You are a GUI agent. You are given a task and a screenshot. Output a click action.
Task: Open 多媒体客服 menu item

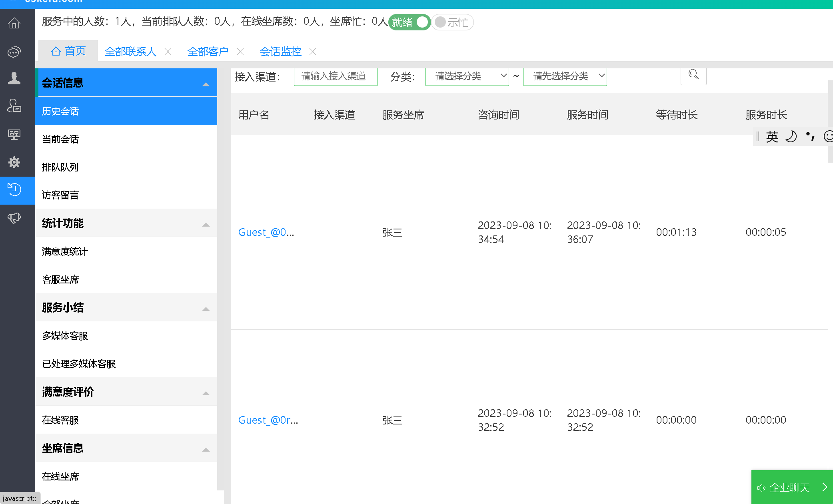[x=126, y=335]
